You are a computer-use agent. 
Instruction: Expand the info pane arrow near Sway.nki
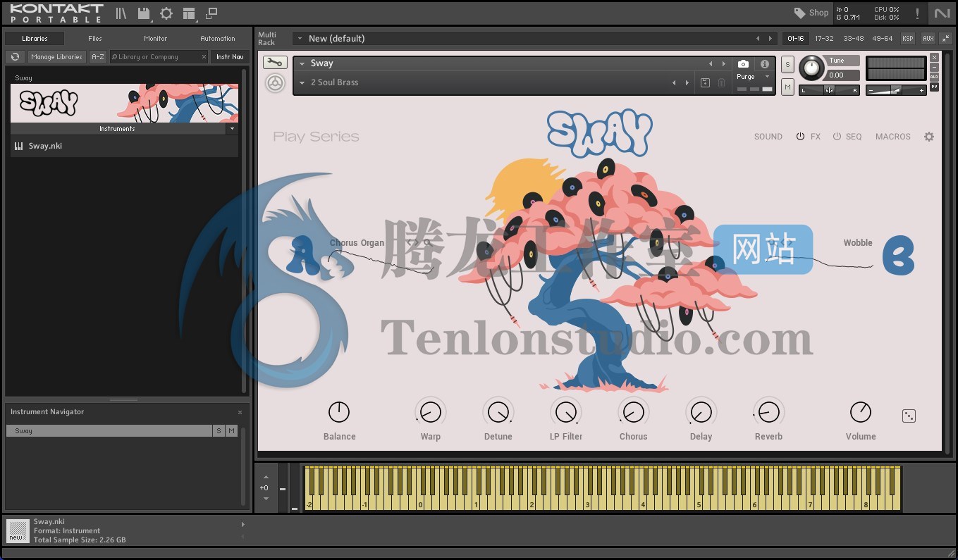tap(242, 524)
